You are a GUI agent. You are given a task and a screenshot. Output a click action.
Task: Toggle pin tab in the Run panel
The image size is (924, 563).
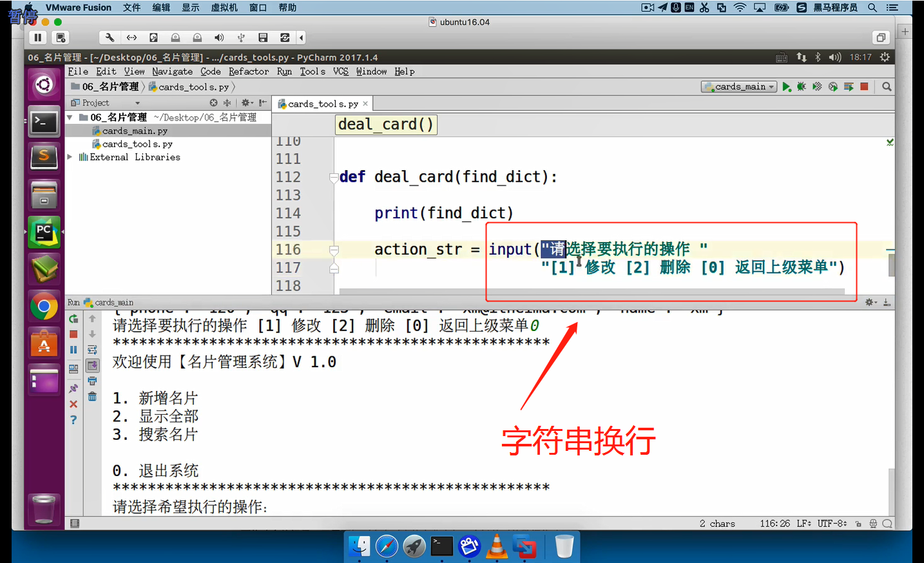(x=73, y=388)
